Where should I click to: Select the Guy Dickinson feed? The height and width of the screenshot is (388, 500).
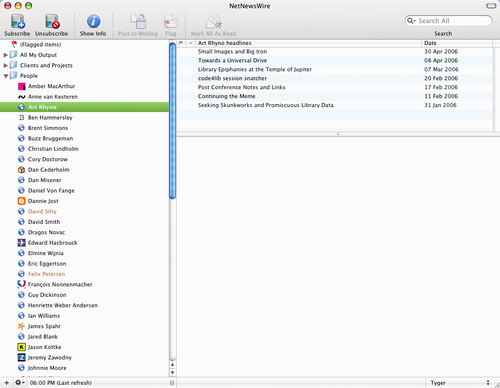(47, 295)
